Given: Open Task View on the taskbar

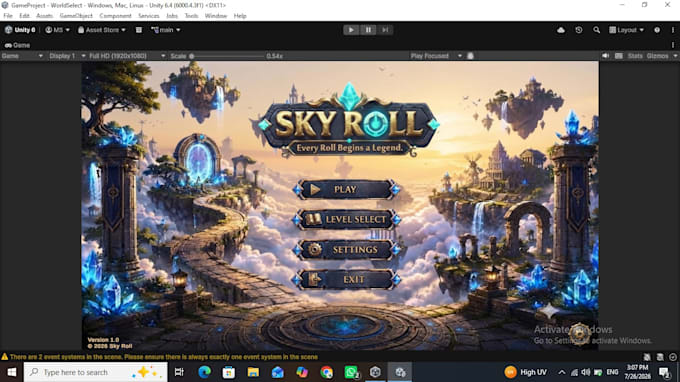Looking at the screenshot, I should pos(179,372).
